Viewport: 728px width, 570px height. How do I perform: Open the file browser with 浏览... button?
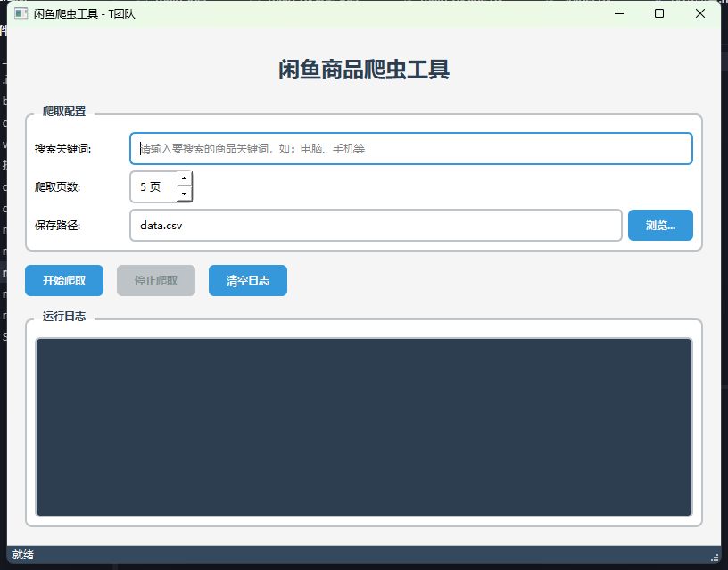click(660, 225)
